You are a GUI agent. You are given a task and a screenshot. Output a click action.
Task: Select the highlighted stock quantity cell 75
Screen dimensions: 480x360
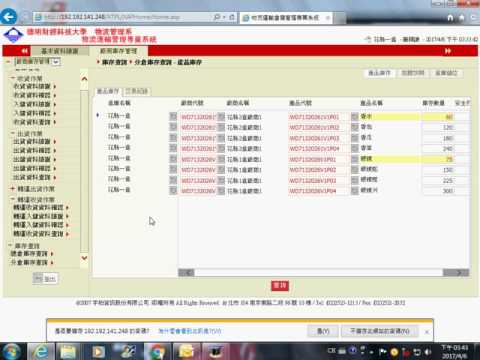coord(438,159)
